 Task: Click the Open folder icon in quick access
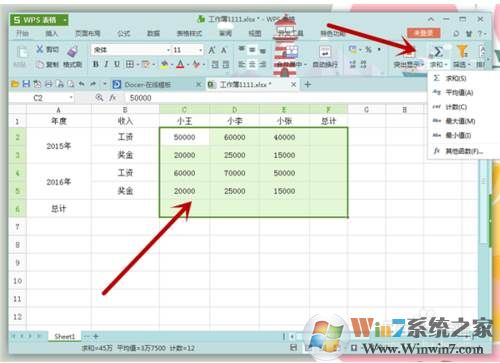tap(15, 84)
